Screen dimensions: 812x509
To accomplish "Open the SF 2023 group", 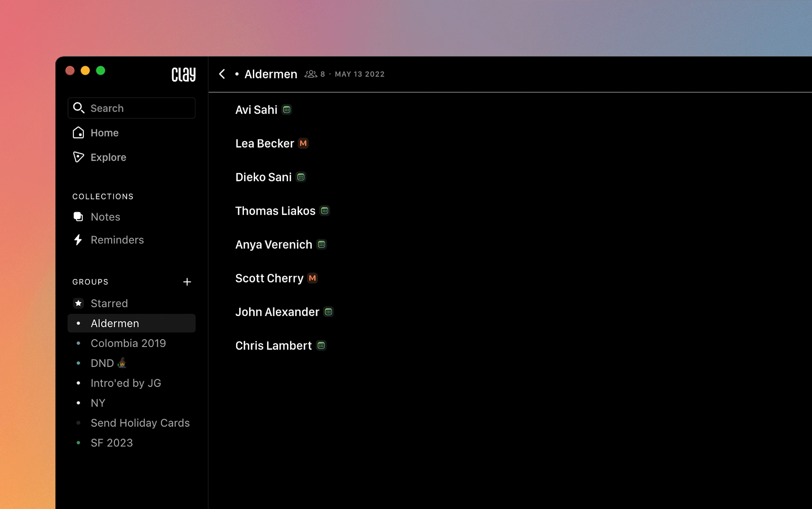I will point(112,443).
